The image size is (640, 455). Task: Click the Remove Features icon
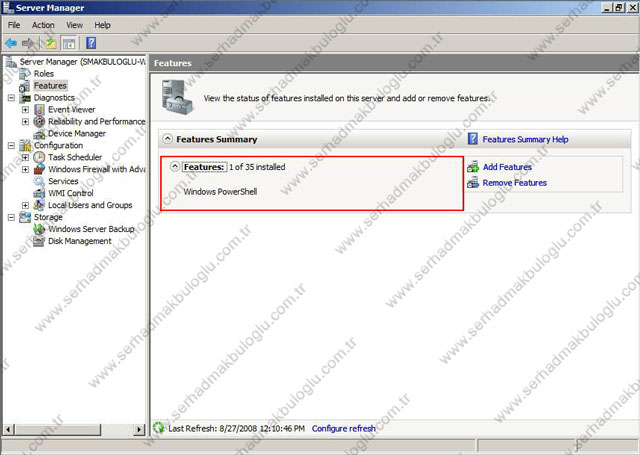point(473,183)
